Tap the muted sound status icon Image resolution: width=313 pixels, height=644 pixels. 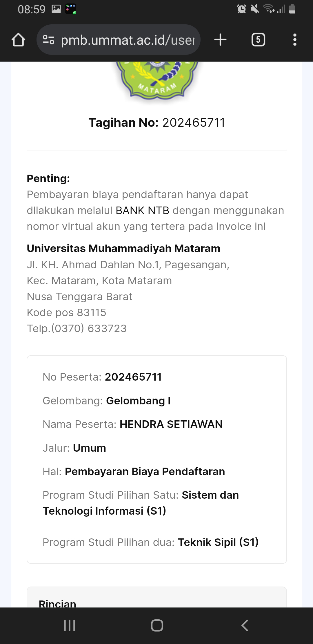255,9
